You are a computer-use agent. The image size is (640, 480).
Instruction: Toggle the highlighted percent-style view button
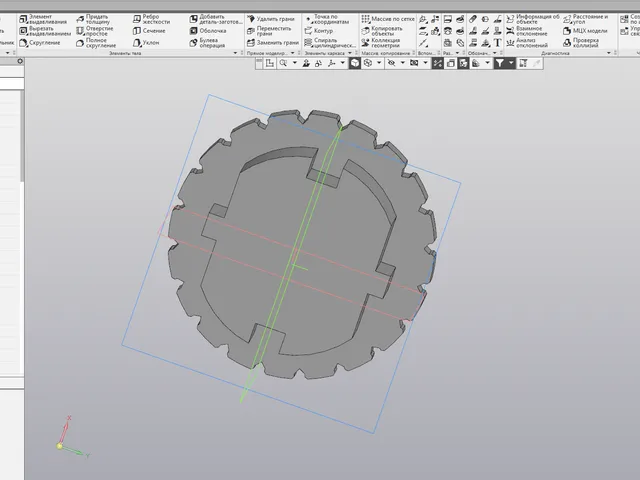point(438,63)
